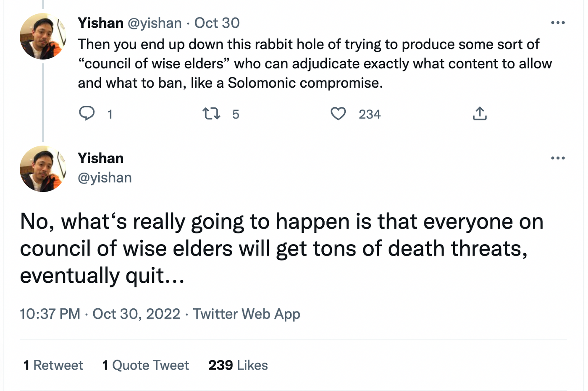Image resolution: width=588 pixels, height=391 pixels.
Task: Open more options on the first tweet
Action: point(558,23)
